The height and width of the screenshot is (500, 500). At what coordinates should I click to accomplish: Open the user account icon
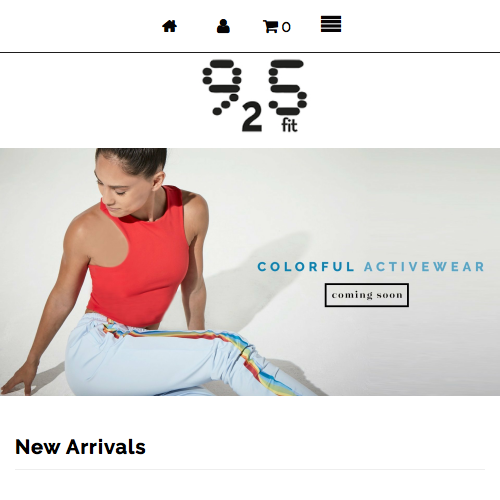(x=223, y=26)
